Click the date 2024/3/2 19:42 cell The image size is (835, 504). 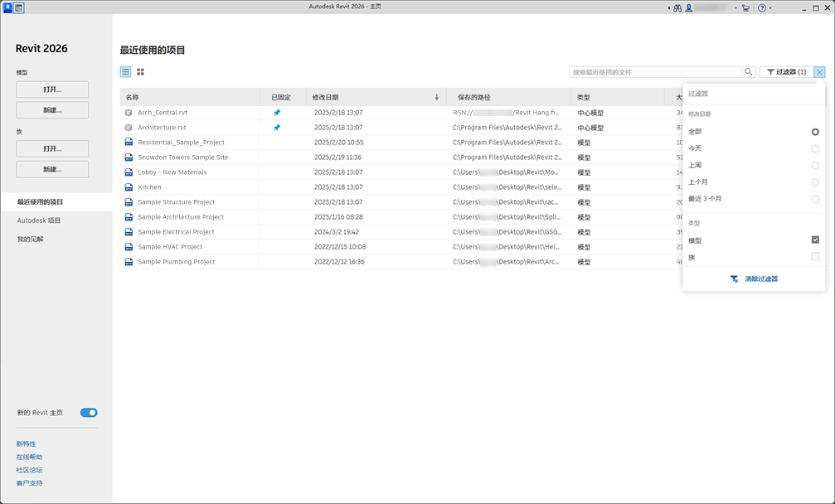(337, 232)
